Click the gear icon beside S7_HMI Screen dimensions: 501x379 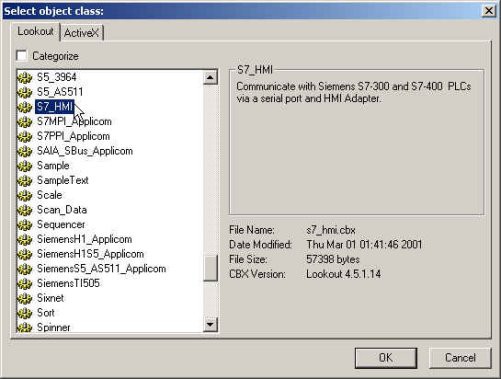[24, 107]
